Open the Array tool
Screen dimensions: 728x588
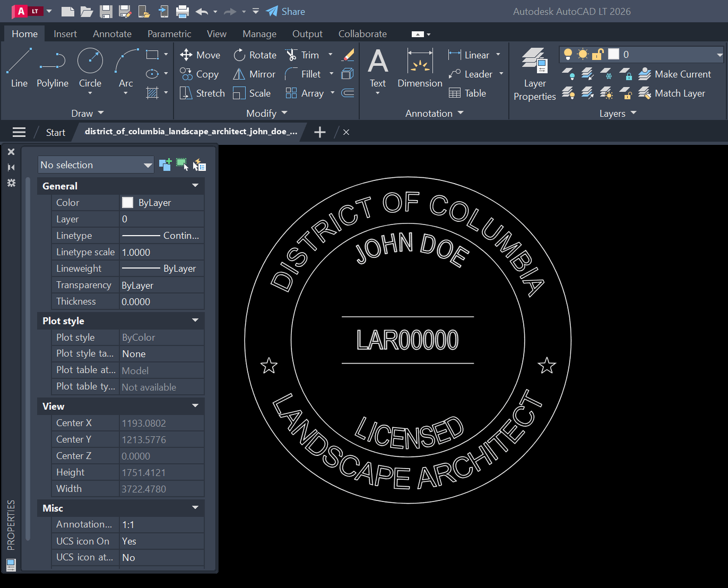(305, 93)
